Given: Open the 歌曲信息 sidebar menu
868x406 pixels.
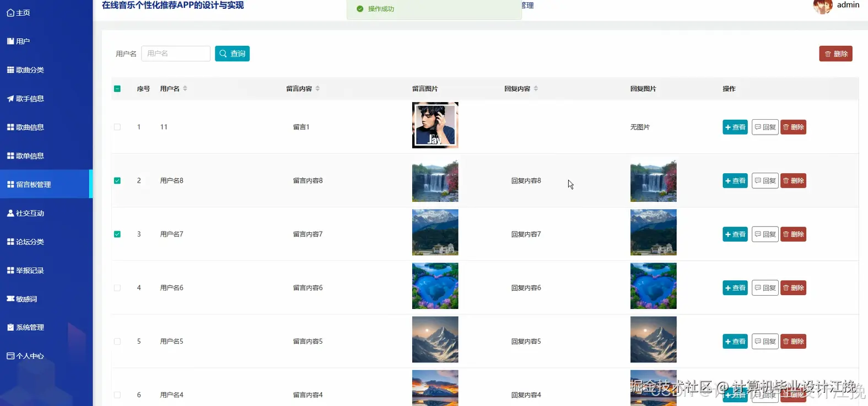Looking at the screenshot, I should 46,127.
